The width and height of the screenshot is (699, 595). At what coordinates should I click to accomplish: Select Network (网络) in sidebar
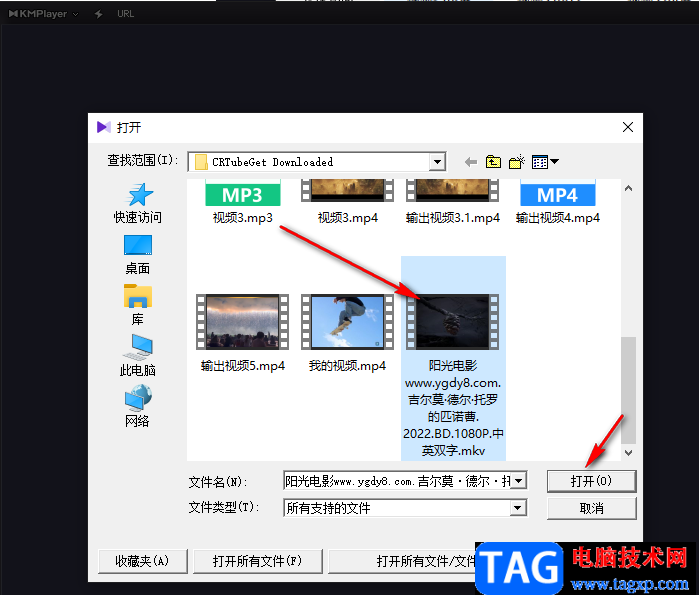[x=138, y=406]
